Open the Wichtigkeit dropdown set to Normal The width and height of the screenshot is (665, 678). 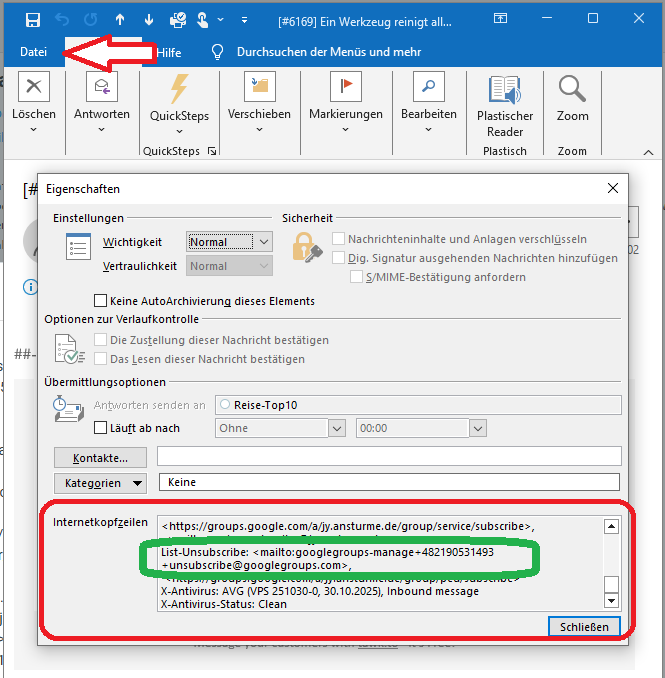(230, 242)
